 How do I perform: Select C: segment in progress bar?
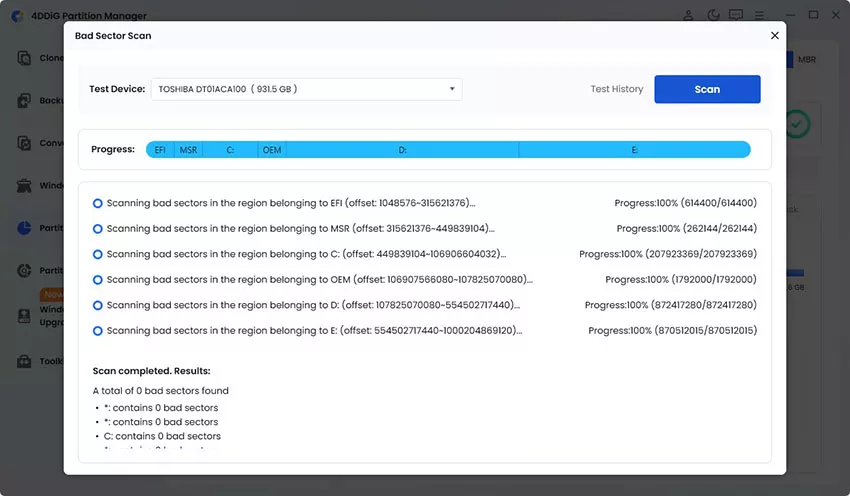(230, 150)
